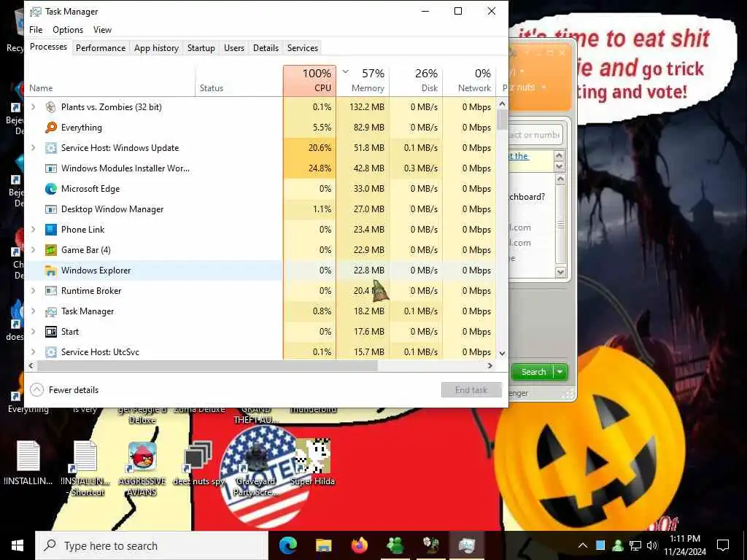Show hidden system tray icons
This screenshot has height=560, width=747.
click(x=583, y=545)
